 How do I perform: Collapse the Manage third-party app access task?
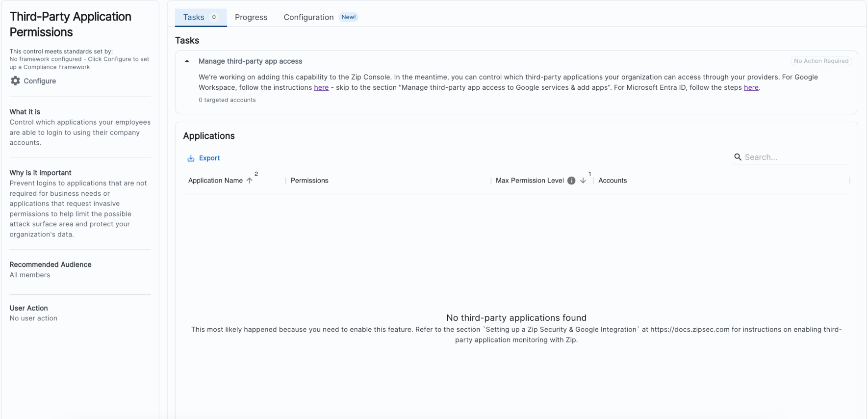187,61
